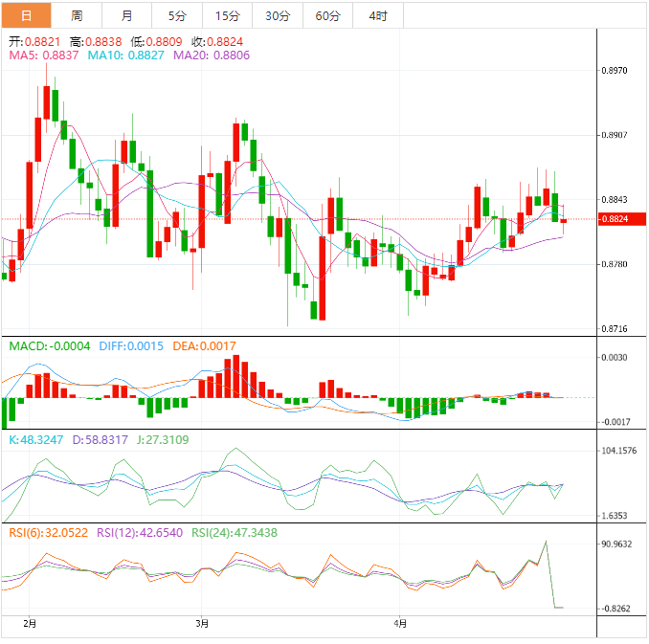Screen dimensions: 649x644
Task: Click the 4月 date axis marker
Action: [x=402, y=624]
